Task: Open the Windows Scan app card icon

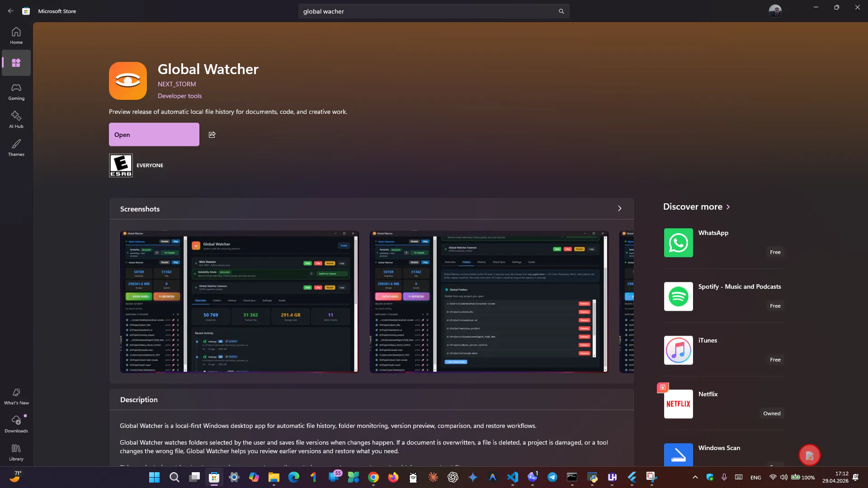Action: point(678,455)
